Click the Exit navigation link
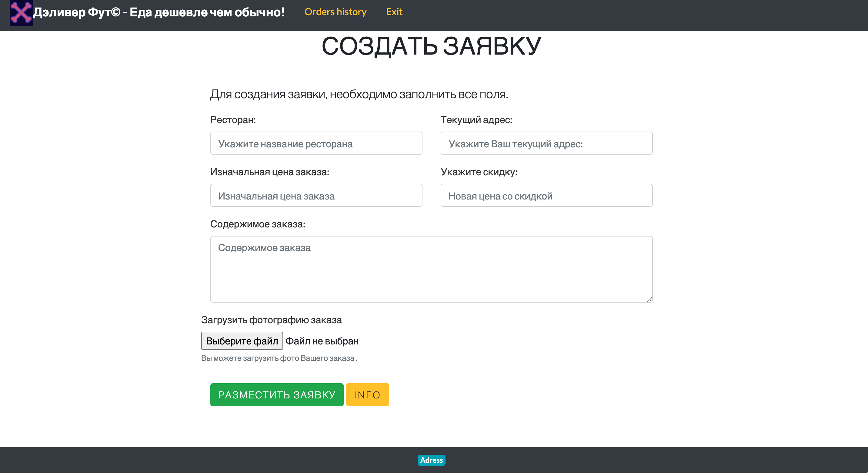Image resolution: width=868 pixels, height=473 pixels. coord(394,12)
